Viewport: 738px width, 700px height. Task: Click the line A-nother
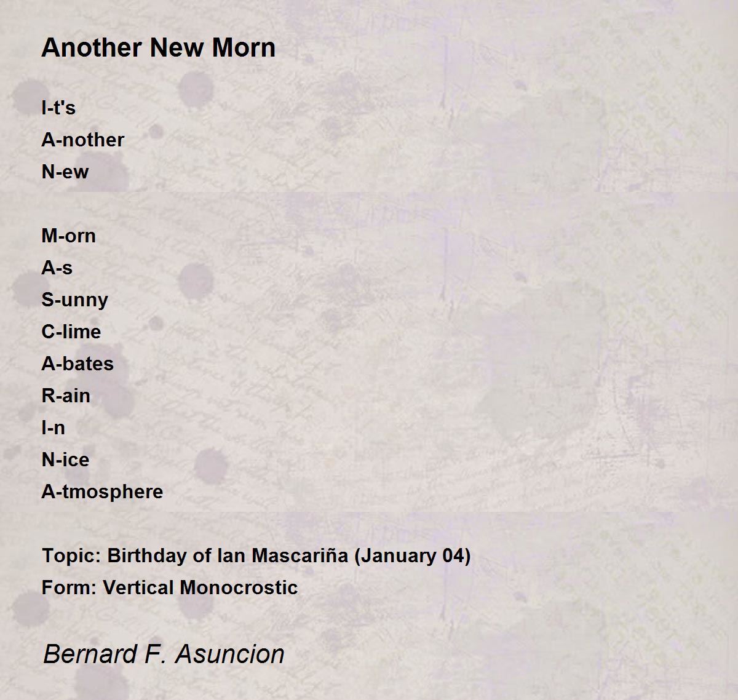coord(83,140)
